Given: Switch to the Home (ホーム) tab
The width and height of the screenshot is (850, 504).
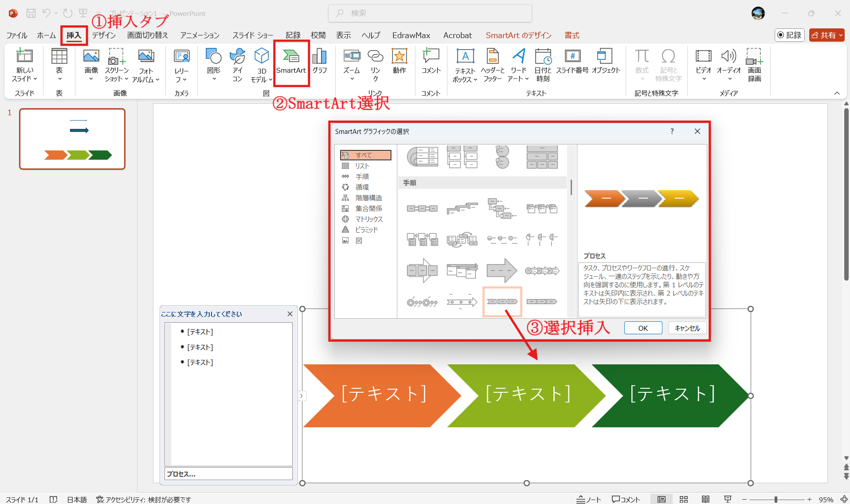Looking at the screenshot, I should tap(46, 35).
